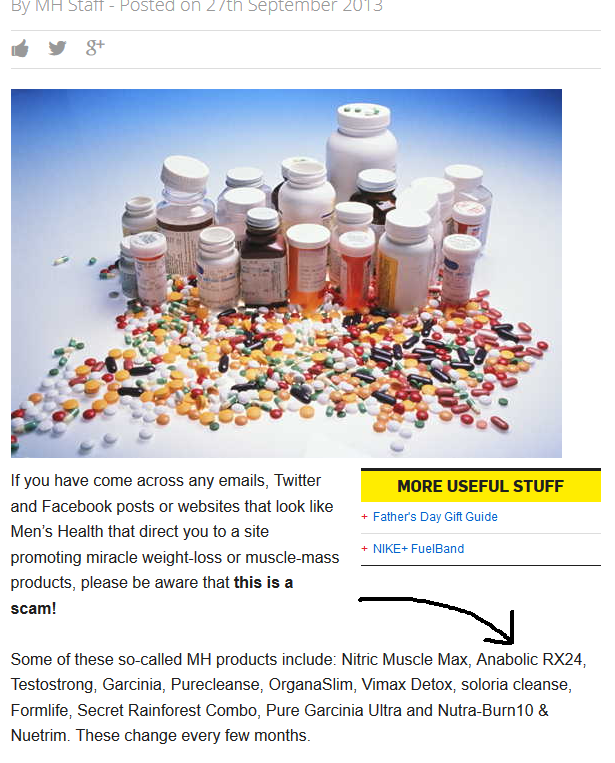The height and width of the screenshot is (763, 615).
Task: Click the bold word "scam!"
Action: coord(34,608)
